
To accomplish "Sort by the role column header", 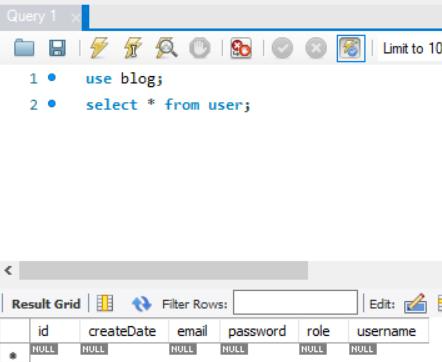I will [323, 331].
